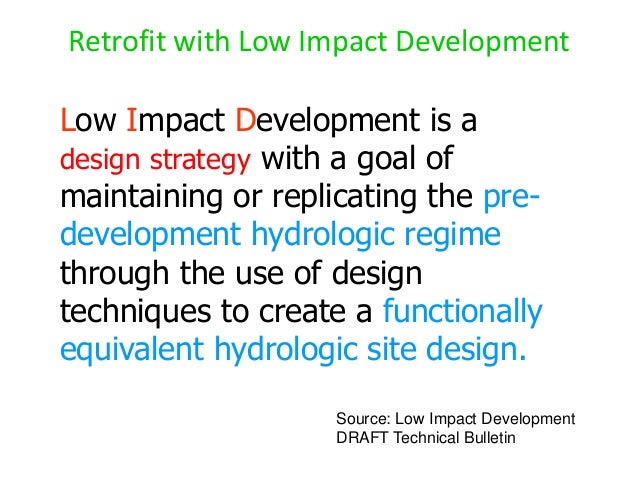
Task: Click the text 'maintaining or replicating the'
Action: pos(267,197)
